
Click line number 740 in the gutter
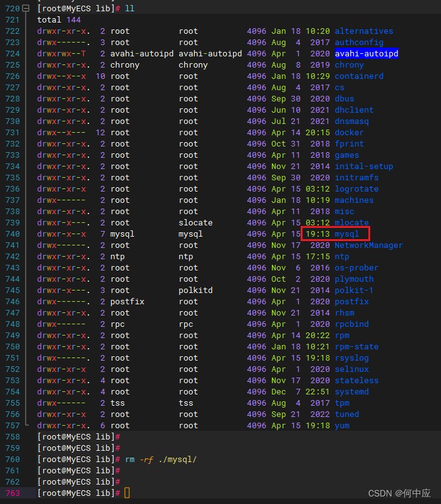(13, 234)
